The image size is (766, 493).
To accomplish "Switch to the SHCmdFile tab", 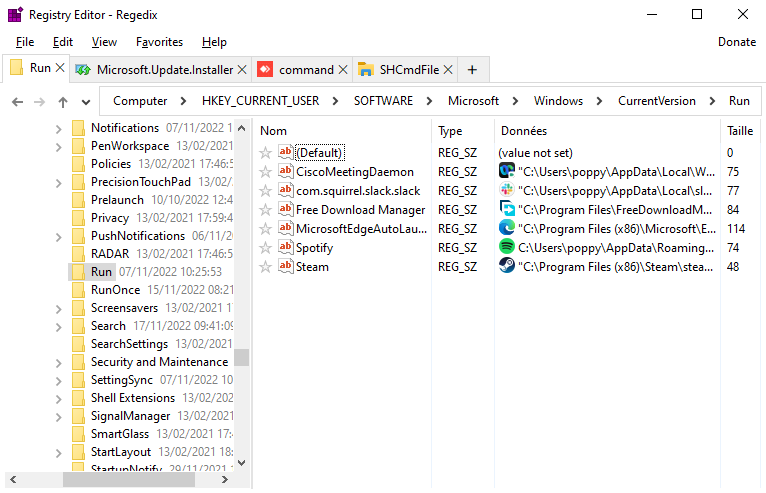I will click(x=403, y=70).
